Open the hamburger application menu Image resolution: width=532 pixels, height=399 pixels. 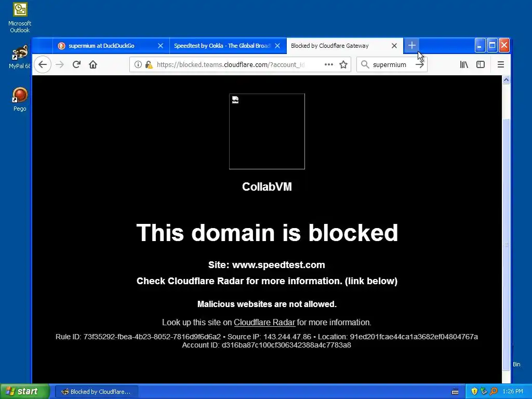[501, 64]
